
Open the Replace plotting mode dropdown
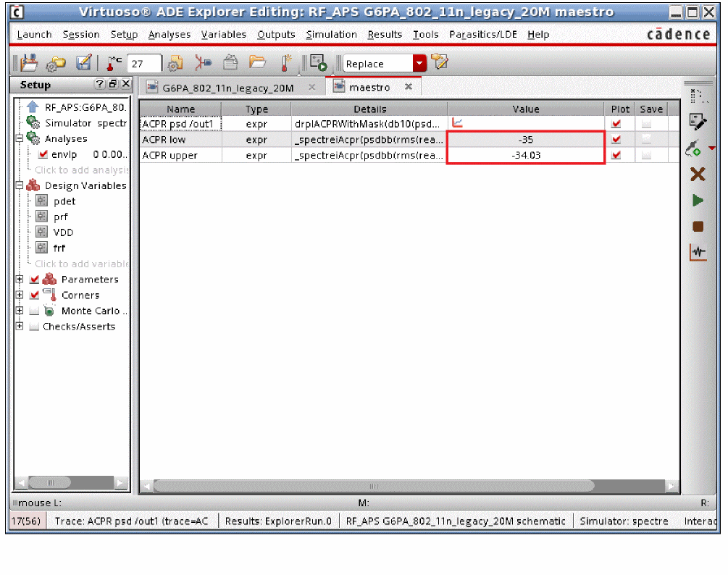419,63
